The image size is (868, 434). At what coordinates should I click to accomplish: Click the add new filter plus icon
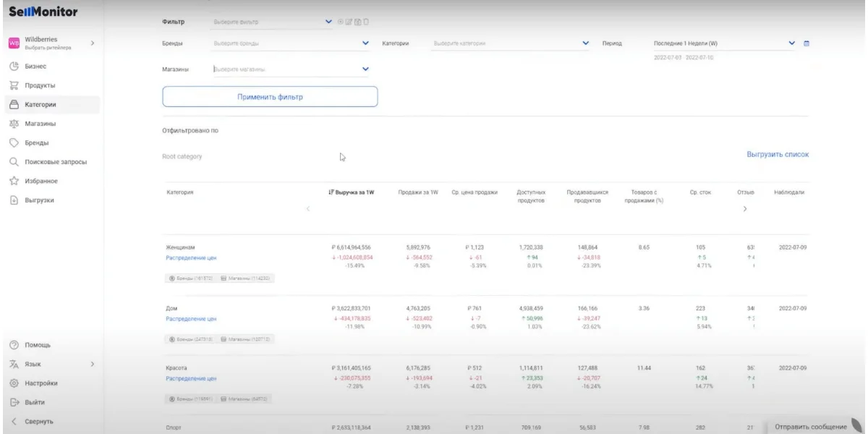tap(341, 23)
